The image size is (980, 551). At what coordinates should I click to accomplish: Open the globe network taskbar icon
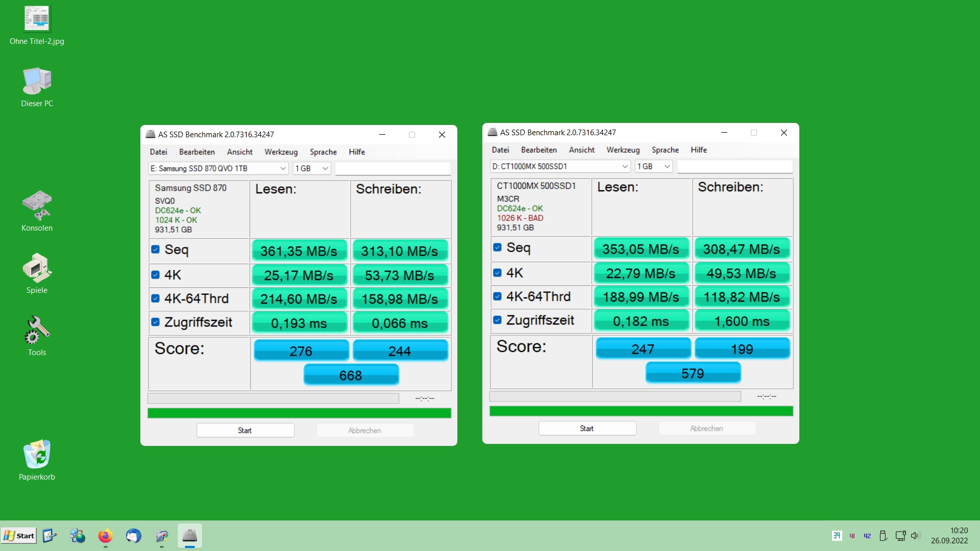pos(78,536)
